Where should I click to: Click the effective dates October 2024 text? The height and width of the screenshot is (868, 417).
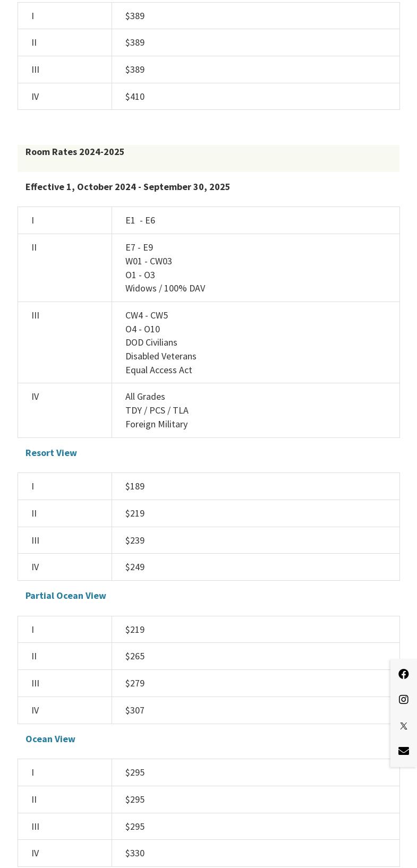[x=127, y=187]
